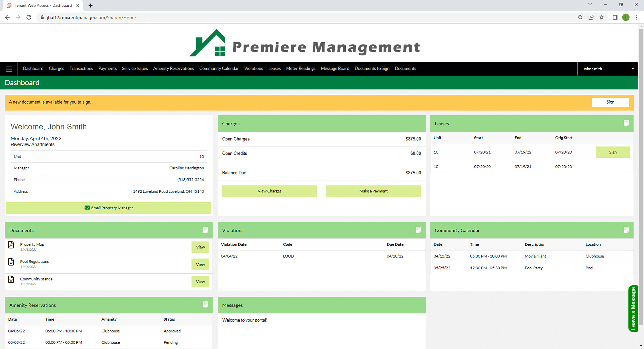Click the Property Map PDF file icon
Viewport: 644px width, 349px height.
11,245
